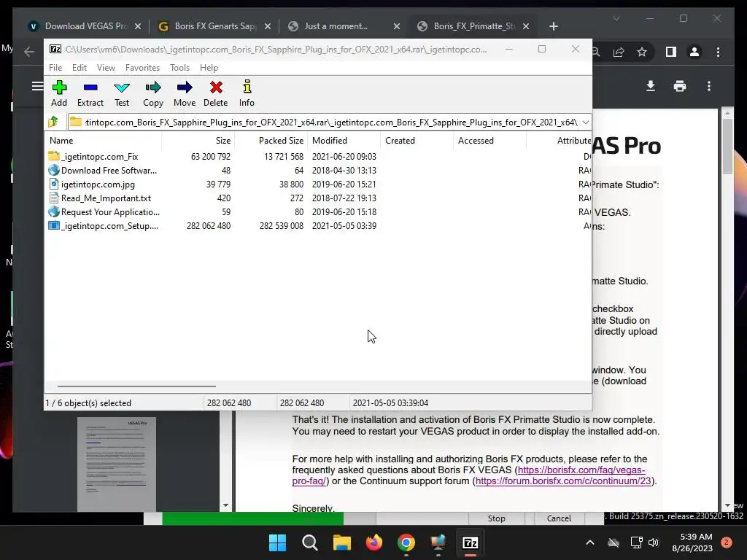
Task: Click the Extract toolbar icon
Action: (90, 93)
